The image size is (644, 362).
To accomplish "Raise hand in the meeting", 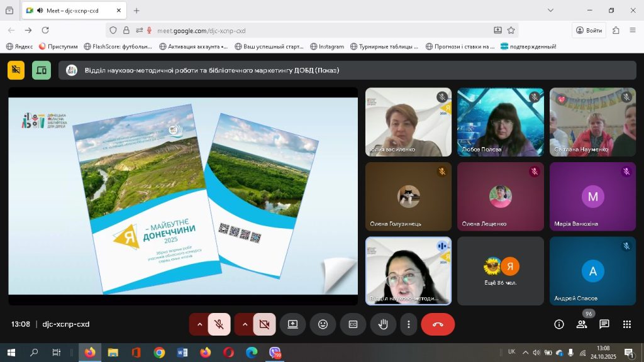I will (383, 324).
